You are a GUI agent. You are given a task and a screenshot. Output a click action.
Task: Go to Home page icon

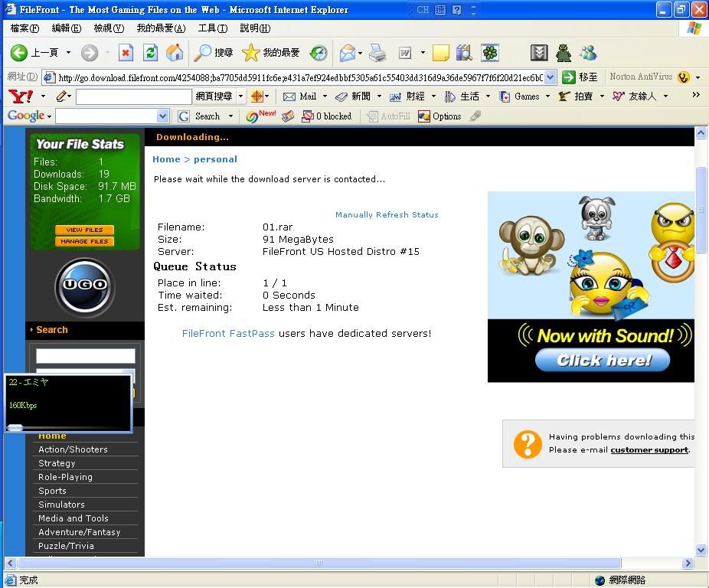[175, 53]
